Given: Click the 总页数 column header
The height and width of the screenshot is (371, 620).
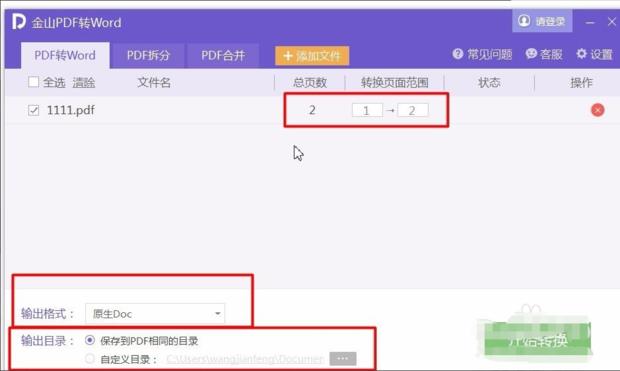Looking at the screenshot, I should tap(310, 83).
